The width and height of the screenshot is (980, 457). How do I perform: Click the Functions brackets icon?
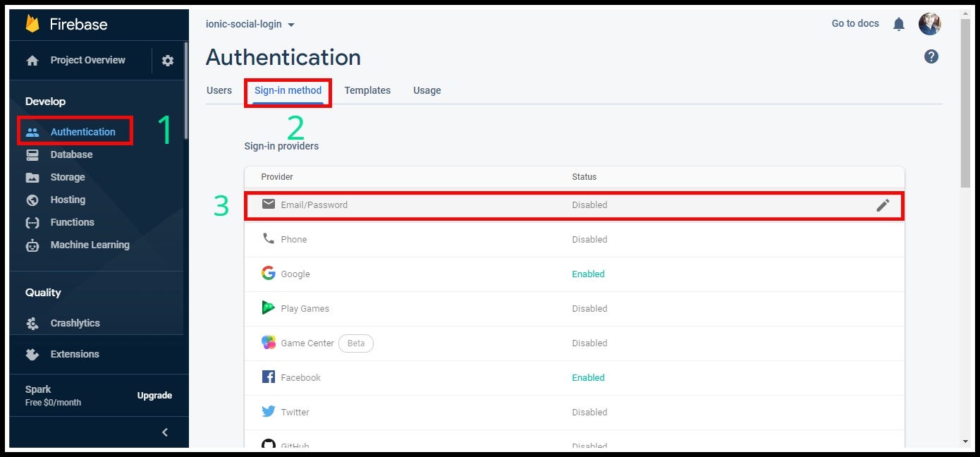coord(32,222)
